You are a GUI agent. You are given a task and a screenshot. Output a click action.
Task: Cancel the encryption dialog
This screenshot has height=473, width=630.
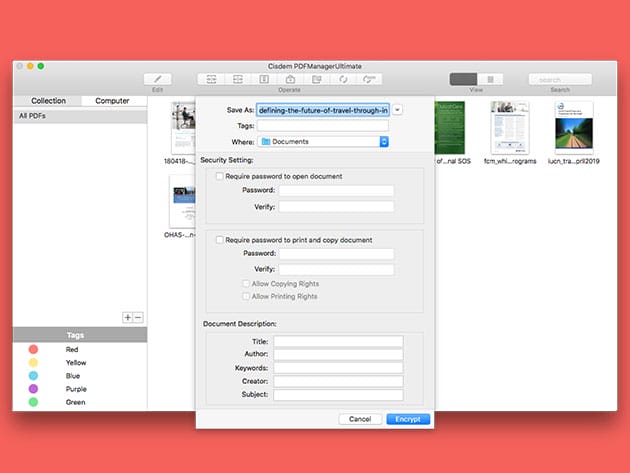pos(360,419)
